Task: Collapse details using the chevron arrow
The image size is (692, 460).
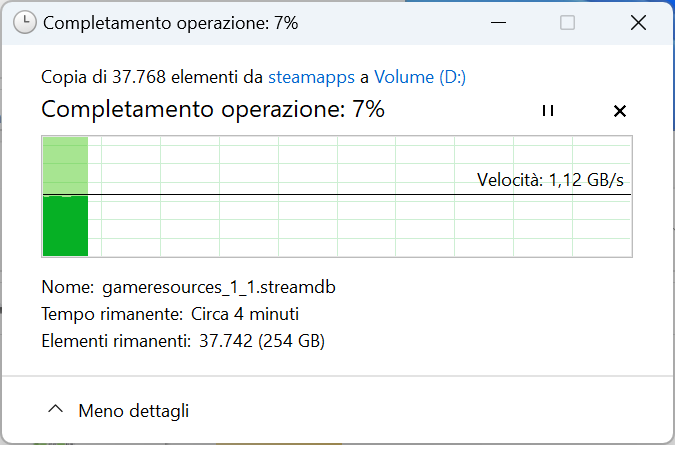Action: click(56, 410)
